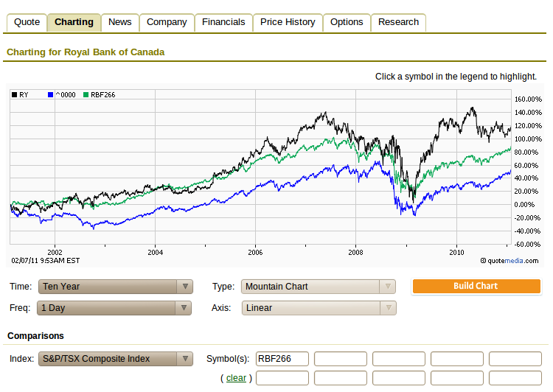Select RBF266 label in chart legend

103,95
